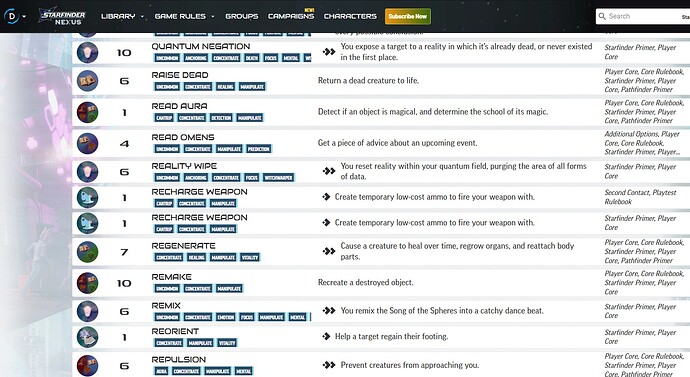Click the Vitality tag on Reorient
This screenshot has height=377, width=690.
pyautogui.click(x=227, y=343)
